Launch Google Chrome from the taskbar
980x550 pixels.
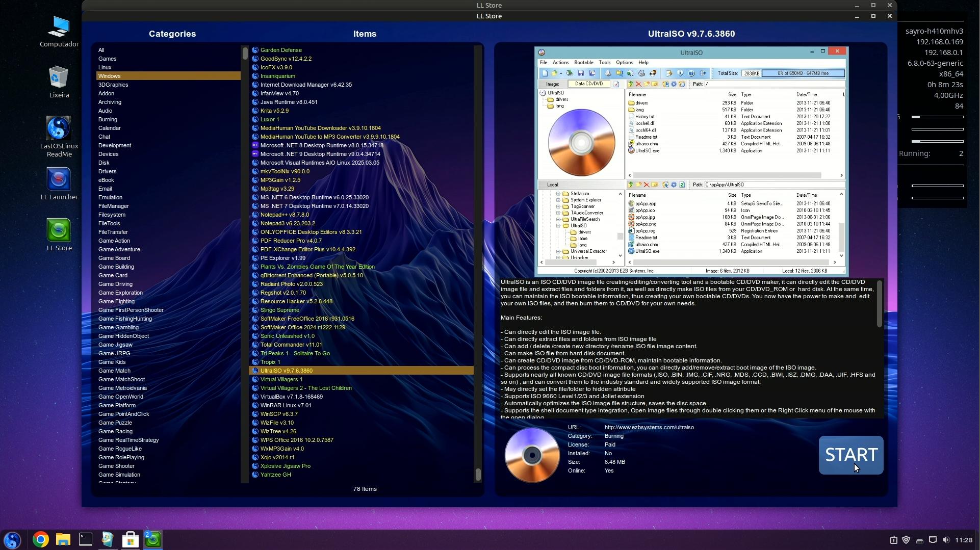pyautogui.click(x=40, y=539)
